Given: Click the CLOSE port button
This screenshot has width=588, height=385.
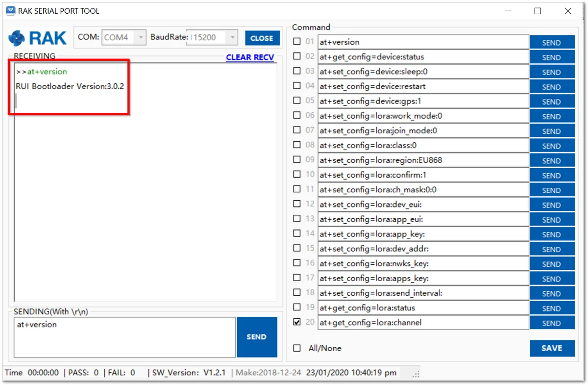Looking at the screenshot, I should point(262,38).
